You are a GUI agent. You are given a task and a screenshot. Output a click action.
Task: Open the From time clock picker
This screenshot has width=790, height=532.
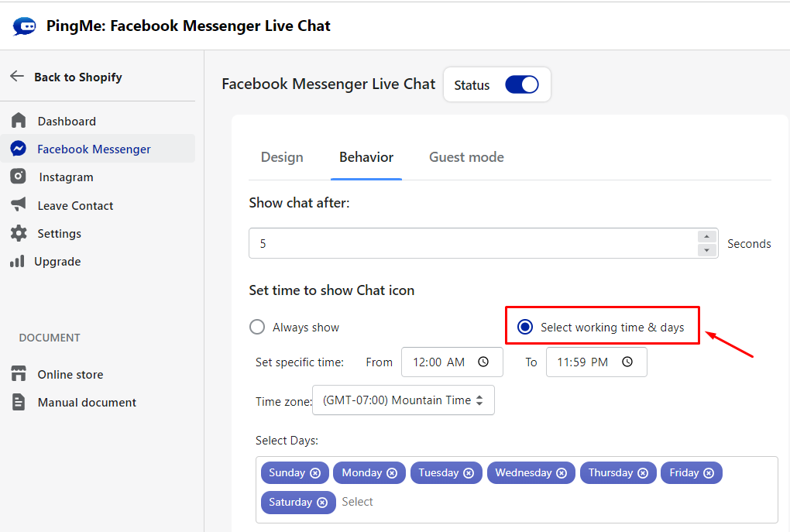click(x=483, y=362)
